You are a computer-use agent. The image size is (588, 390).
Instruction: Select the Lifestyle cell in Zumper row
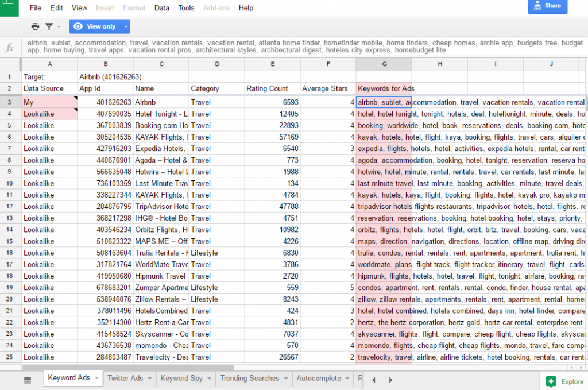tap(216, 288)
